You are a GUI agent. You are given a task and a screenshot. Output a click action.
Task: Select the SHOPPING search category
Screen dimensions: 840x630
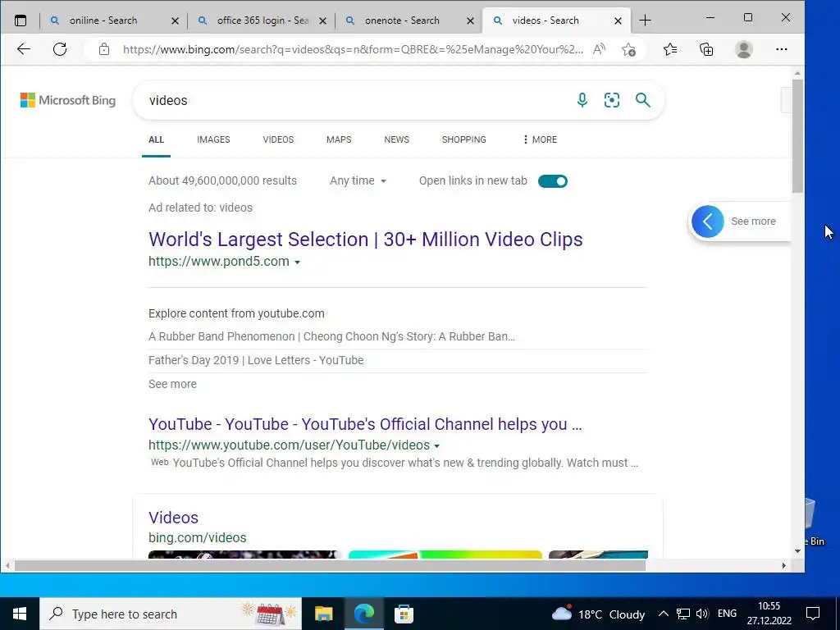pos(464,139)
